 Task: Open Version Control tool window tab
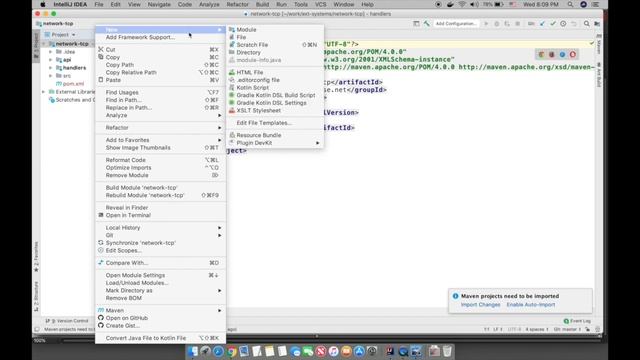pyautogui.click(x=67, y=321)
